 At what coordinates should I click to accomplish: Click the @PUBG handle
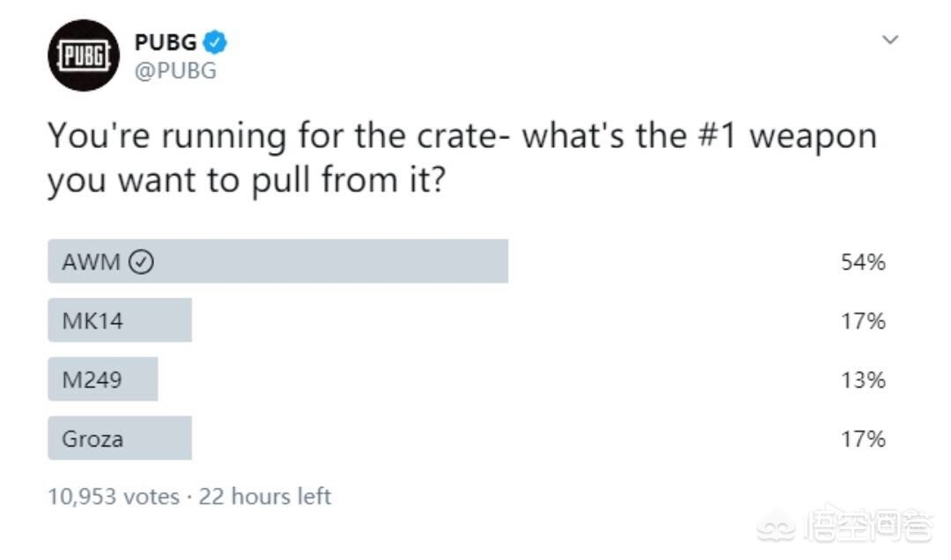(174, 71)
